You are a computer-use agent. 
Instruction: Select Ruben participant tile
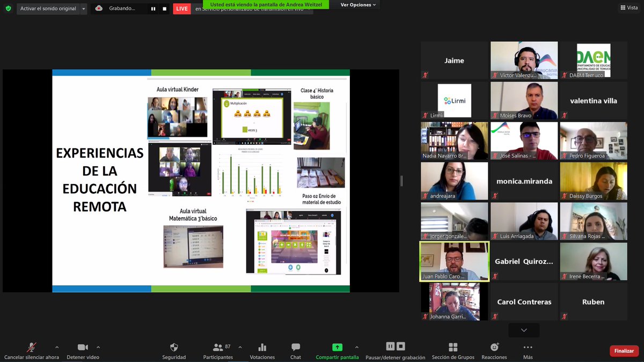point(594,301)
